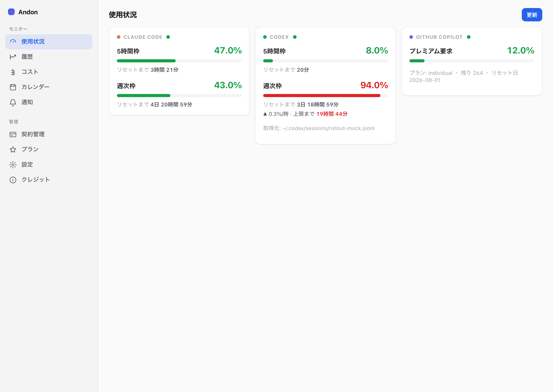This screenshot has width=553, height=392.
Task: Click the 47.0% value
Action: click(228, 51)
